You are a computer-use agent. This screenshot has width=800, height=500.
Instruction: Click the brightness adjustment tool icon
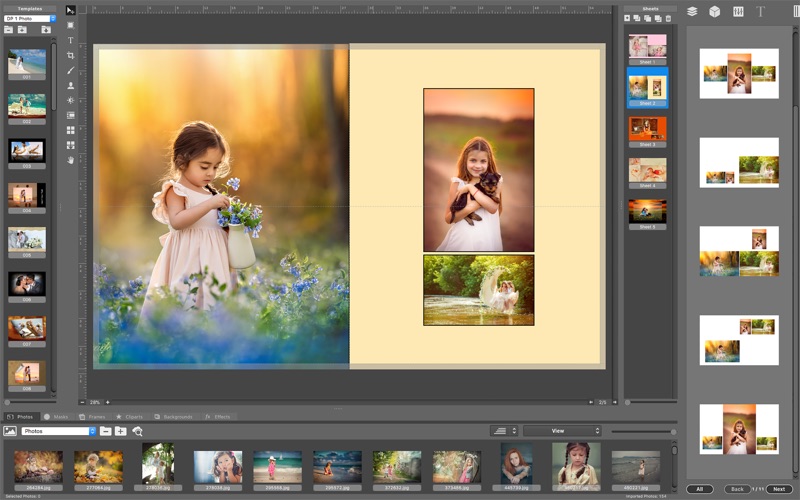pos(70,100)
